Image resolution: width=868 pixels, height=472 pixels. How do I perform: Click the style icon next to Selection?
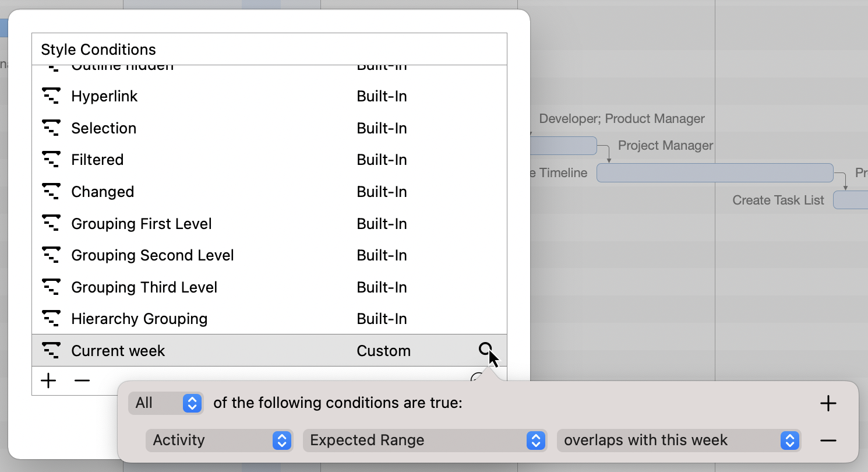[51, 128]
